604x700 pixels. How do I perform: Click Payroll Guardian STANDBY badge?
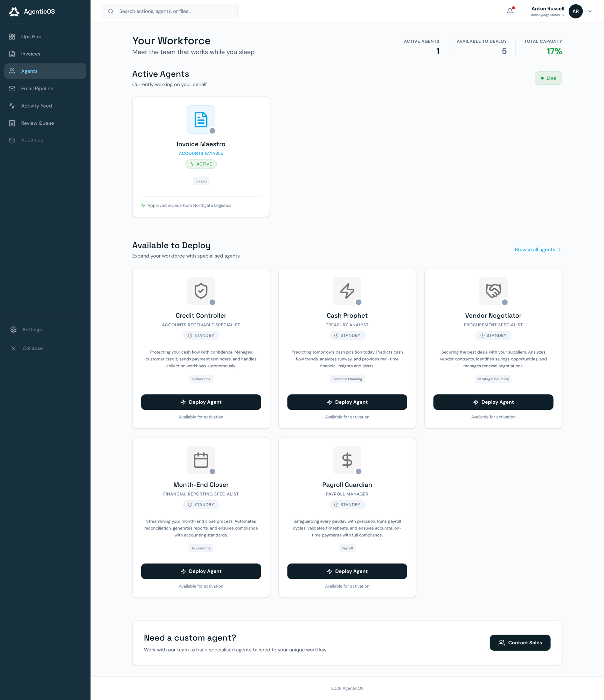347,505
